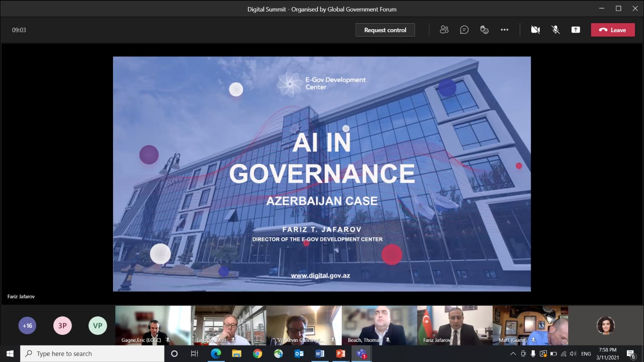Select Fariz Jafarov video tile

coord(455,325)
